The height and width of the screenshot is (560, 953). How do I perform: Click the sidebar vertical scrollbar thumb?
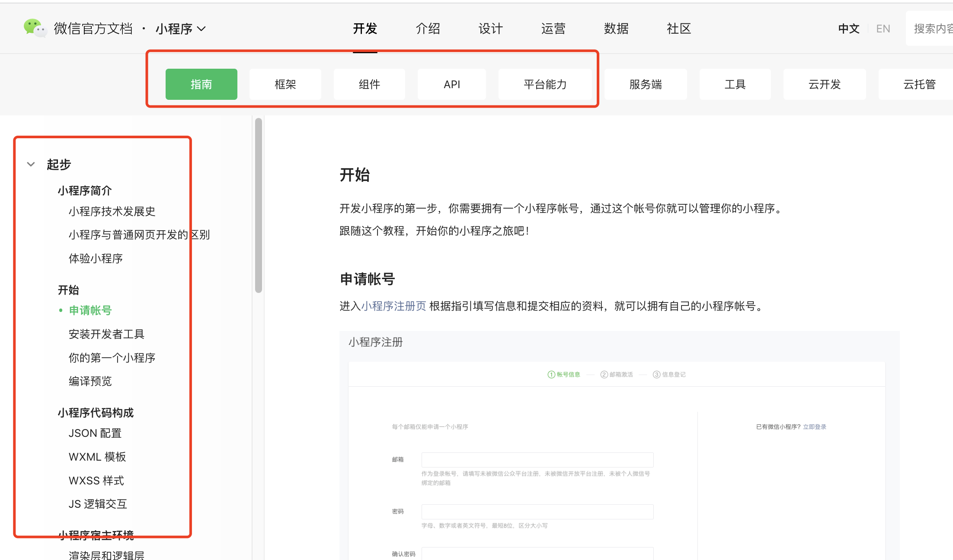pos(259,205)
